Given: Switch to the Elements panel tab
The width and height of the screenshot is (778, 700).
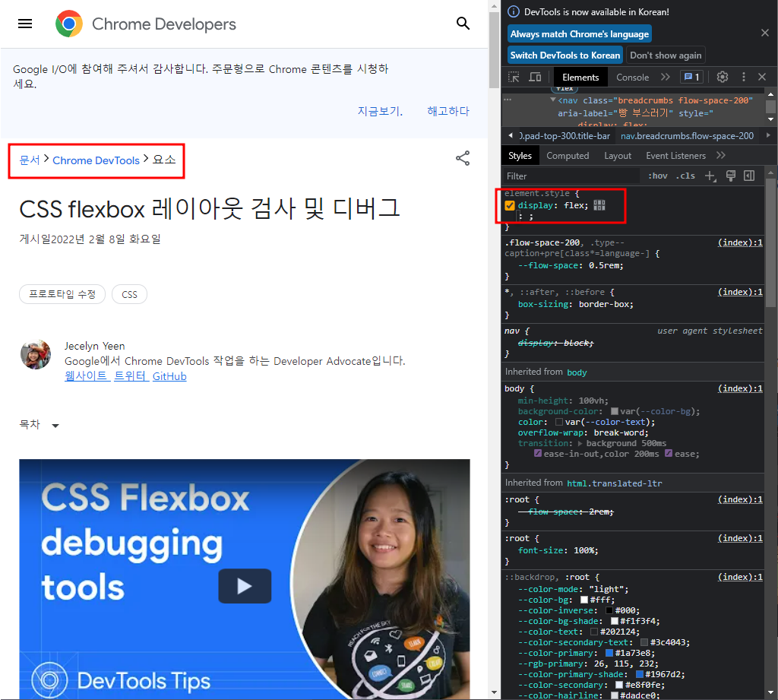Looking at the screenshot, I should tap(580, 77).
